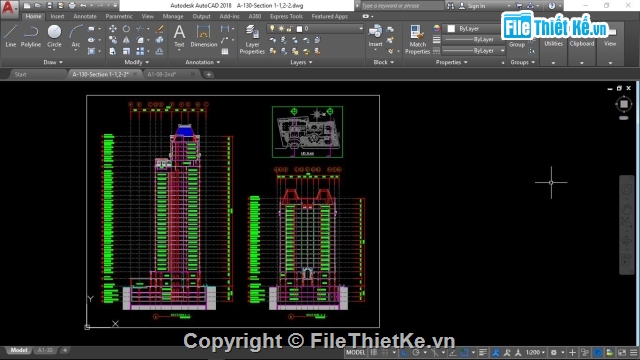Click the new drawing tab plus button
Viewport: 640px width, 360px height.
(x=209, y=74)
